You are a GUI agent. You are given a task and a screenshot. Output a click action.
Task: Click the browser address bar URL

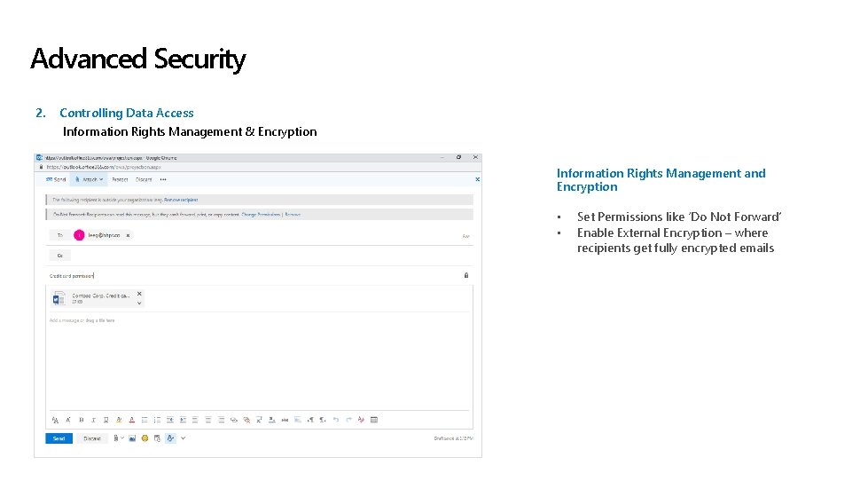point(104,167)
